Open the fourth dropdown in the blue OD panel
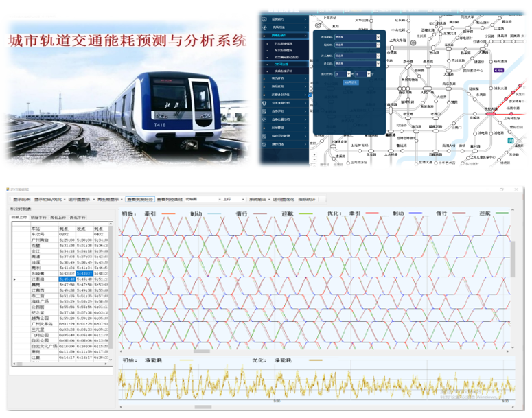532x418 pixels. point(378,64)
